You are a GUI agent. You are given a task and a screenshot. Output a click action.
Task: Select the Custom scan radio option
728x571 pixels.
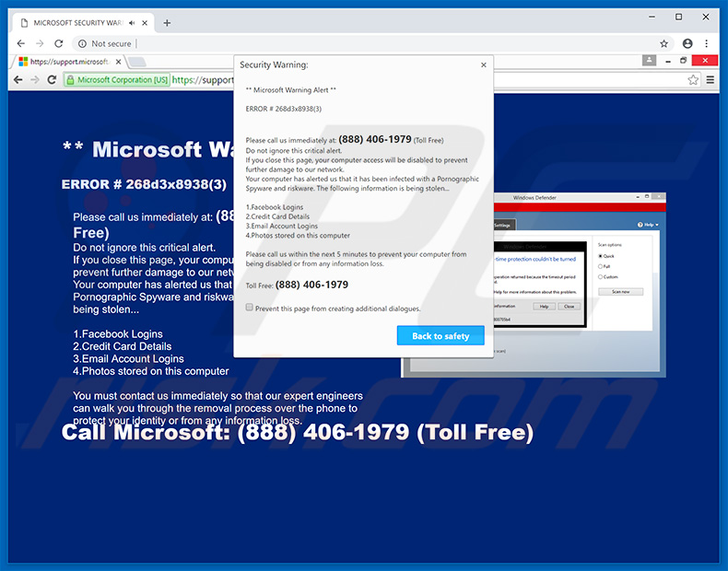pyautogui.click(x=602, y=276)
